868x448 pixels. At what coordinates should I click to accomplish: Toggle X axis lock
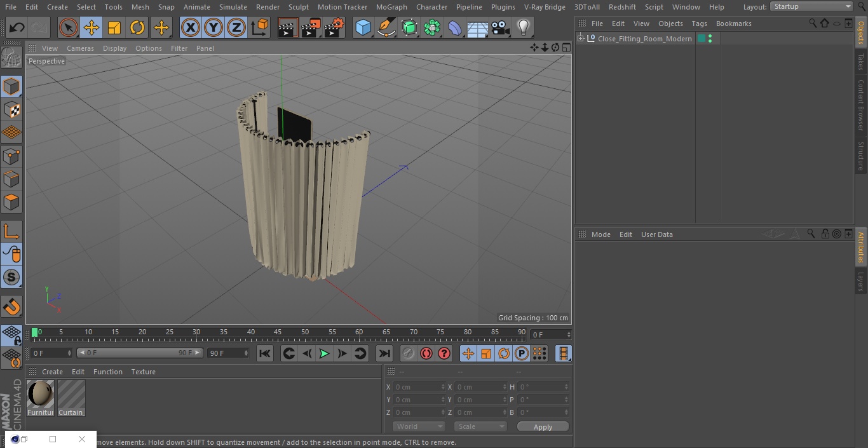click(190, 28)
